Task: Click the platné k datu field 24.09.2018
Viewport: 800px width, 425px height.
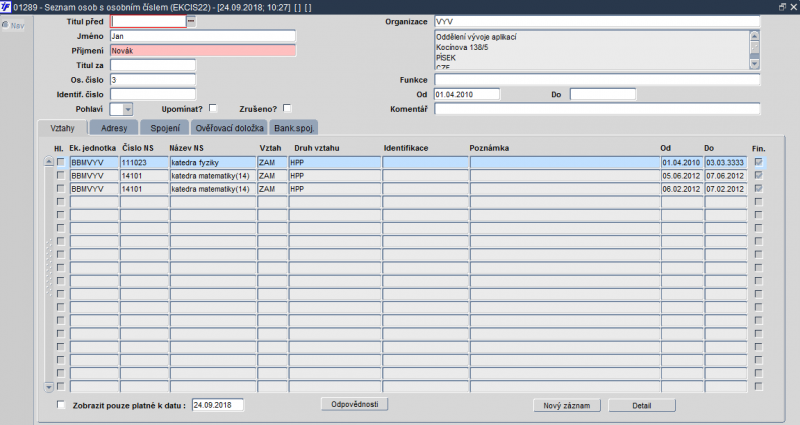Action: 218,405
